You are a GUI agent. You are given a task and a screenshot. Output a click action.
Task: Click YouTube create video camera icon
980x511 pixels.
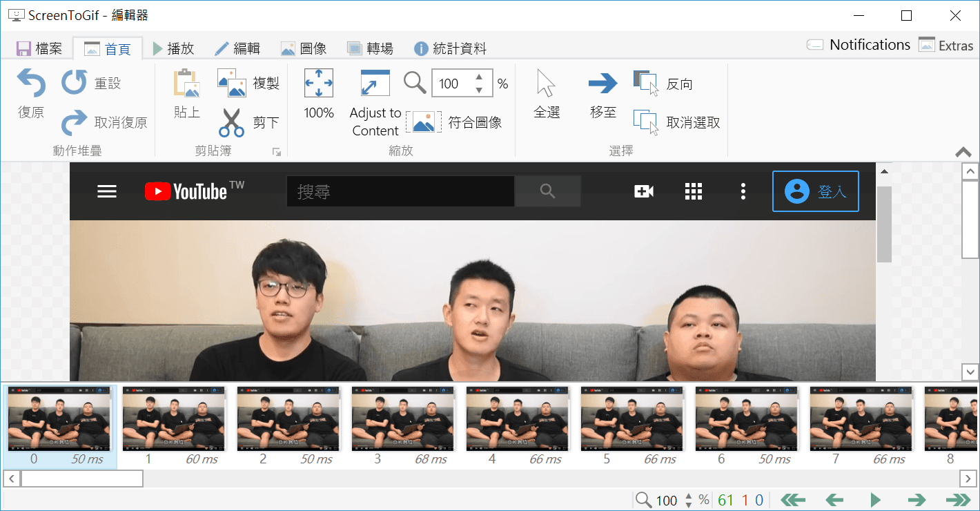coord(644,191)
